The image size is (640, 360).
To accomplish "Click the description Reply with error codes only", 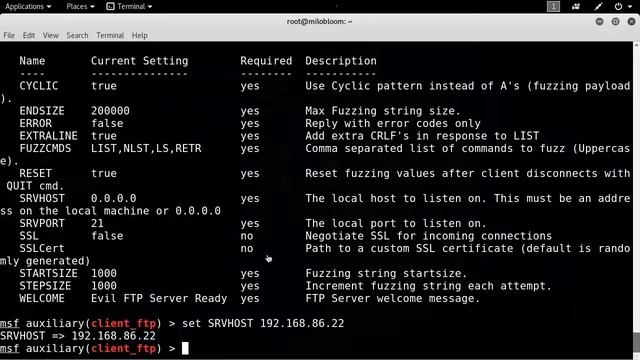I will pos(393,123).
